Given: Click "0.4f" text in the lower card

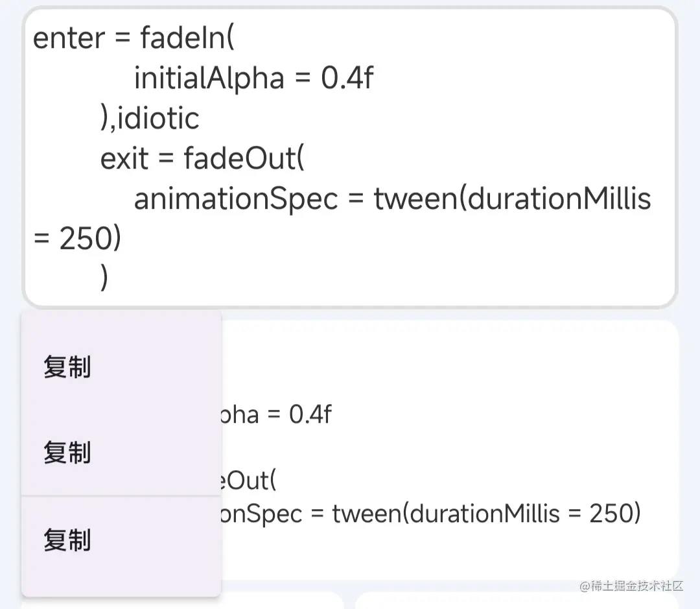Looking at the screenshot, I should click(310, 414).
